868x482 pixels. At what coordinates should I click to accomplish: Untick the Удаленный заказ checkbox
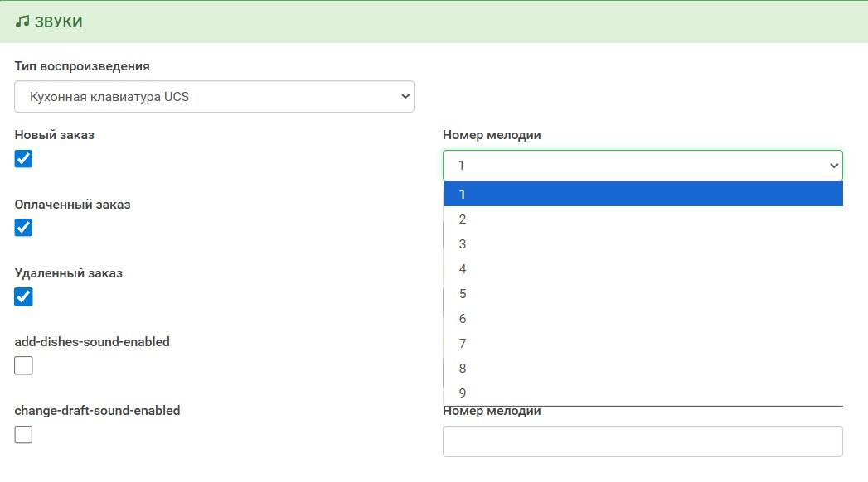[x=24, y=296]
